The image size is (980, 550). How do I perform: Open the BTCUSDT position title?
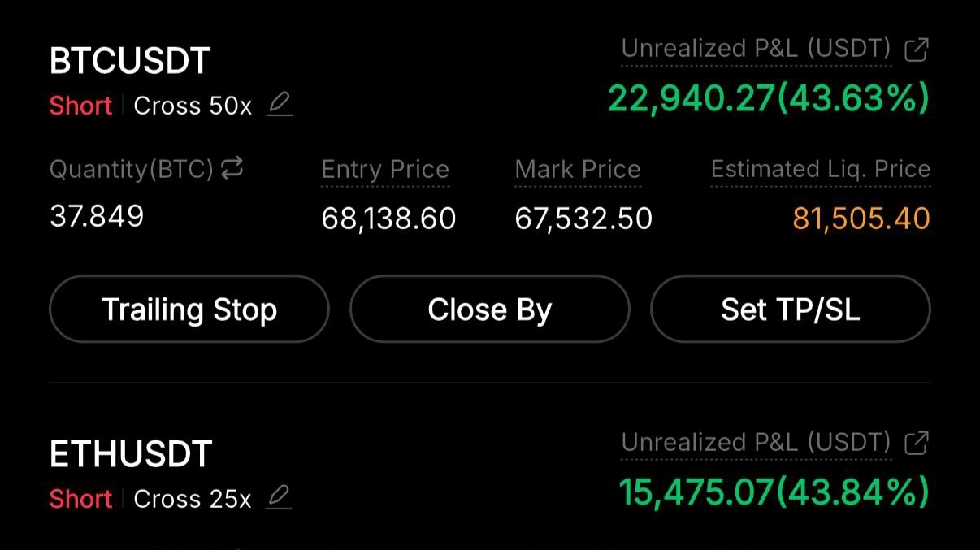[130, 61]
